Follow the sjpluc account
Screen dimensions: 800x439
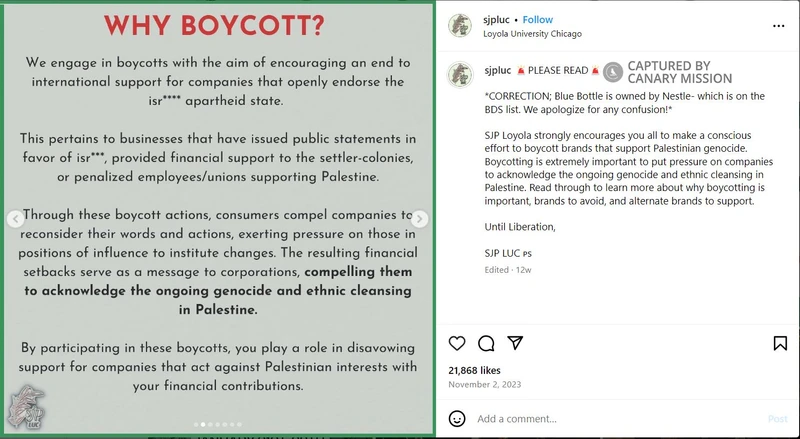click(538, 19)
